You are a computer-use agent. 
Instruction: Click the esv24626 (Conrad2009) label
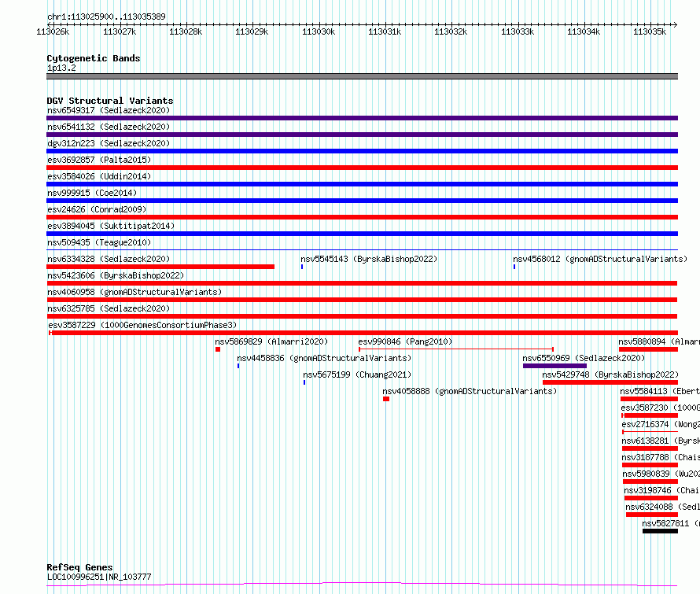[x=97, y=209]
